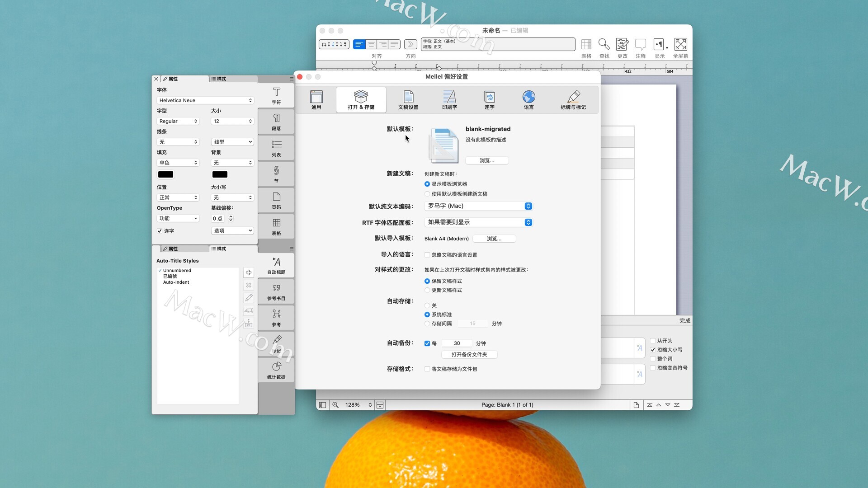This screenshot has width=868, height=488.
Task: Open the 页码 (page) palette icon
Action: tap(276, 200)
